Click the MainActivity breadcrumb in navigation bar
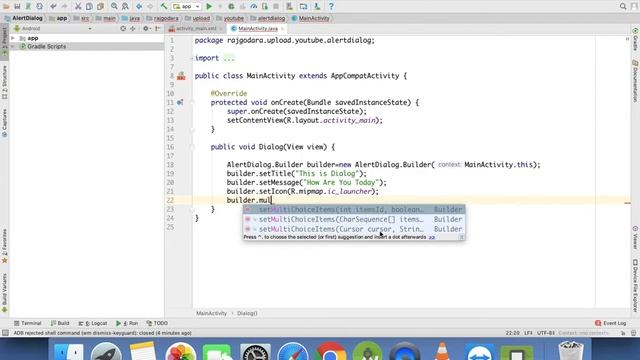 click(311, 18)
